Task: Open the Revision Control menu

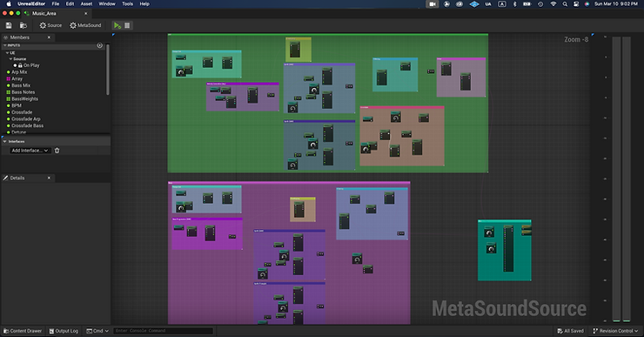Action: click(x=615, y=331)
